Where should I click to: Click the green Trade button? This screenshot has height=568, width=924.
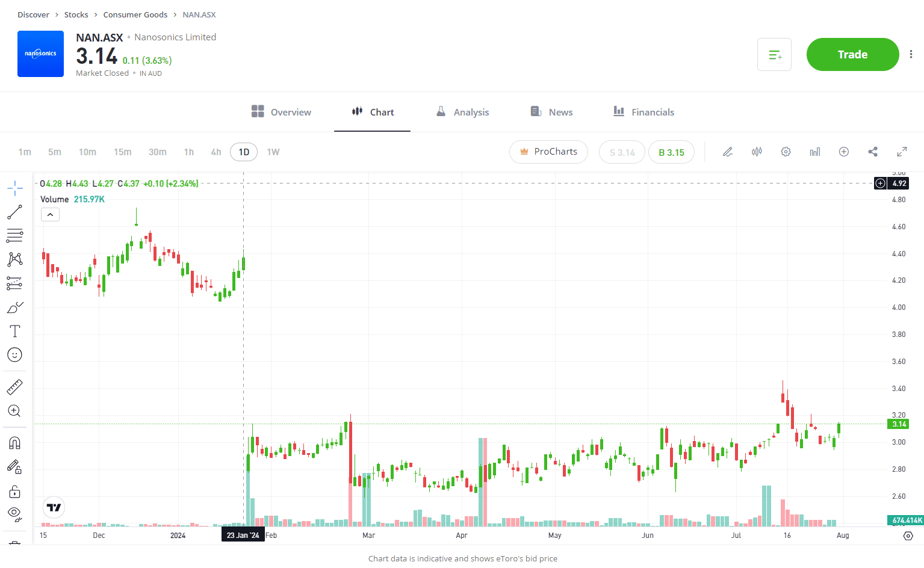coord(852,54)
